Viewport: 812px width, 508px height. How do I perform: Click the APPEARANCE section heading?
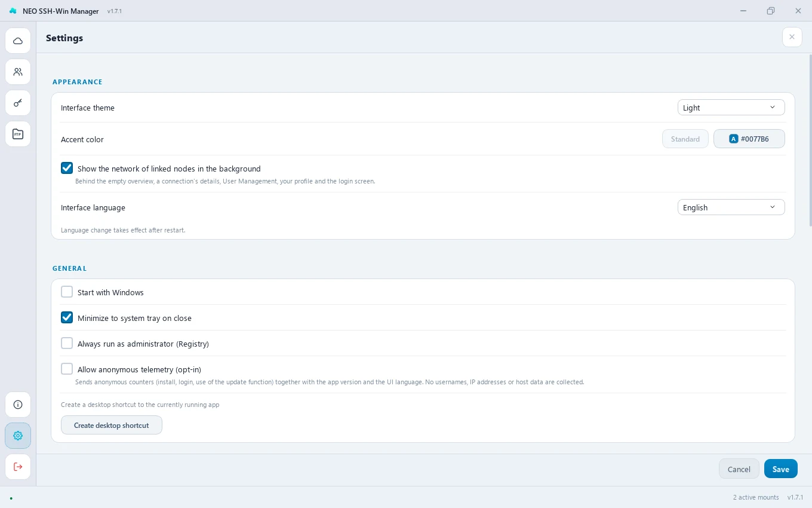point(78,82)
